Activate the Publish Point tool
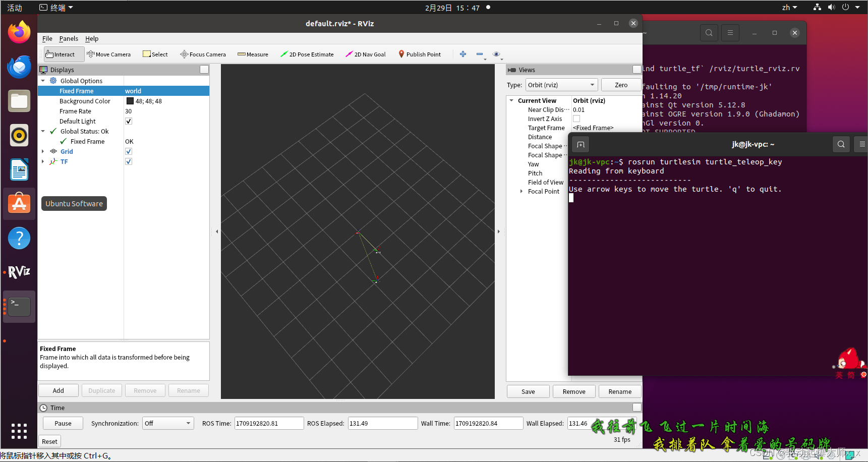This screenshot has width=868, height=462. coord(420,54)
